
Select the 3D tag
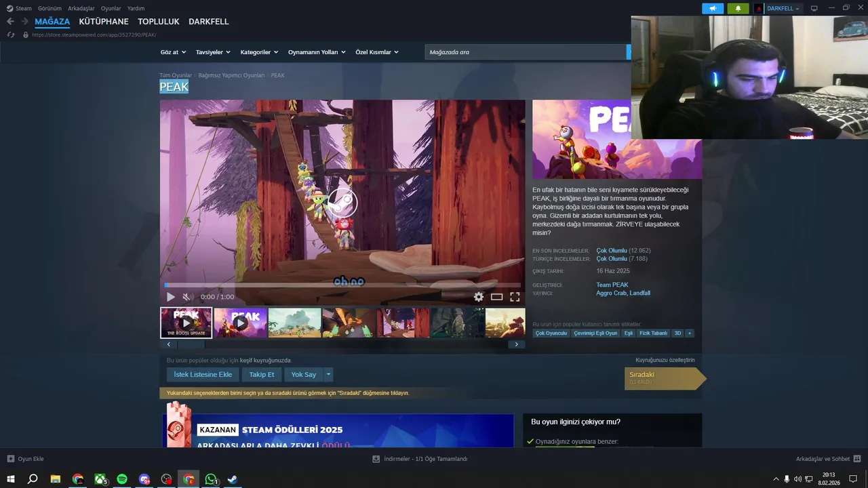(677, 333)
